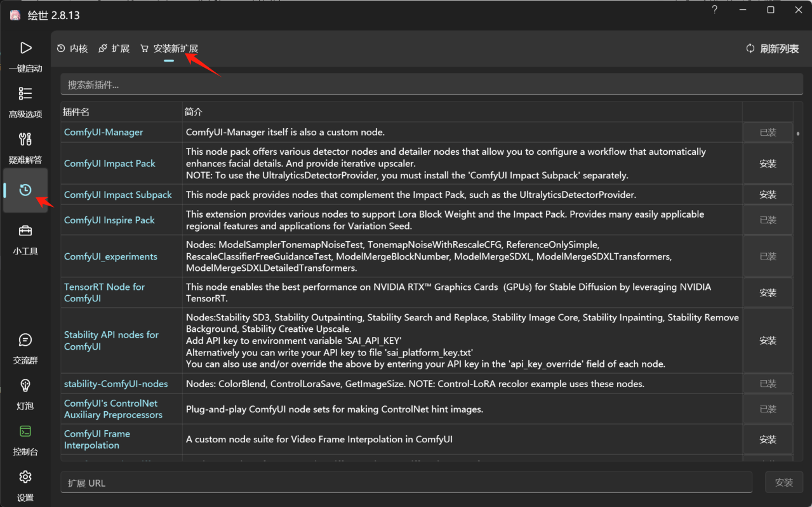Open the ComfyUI Impact Subpack link

pyautogui.click(x=118, y=195)
